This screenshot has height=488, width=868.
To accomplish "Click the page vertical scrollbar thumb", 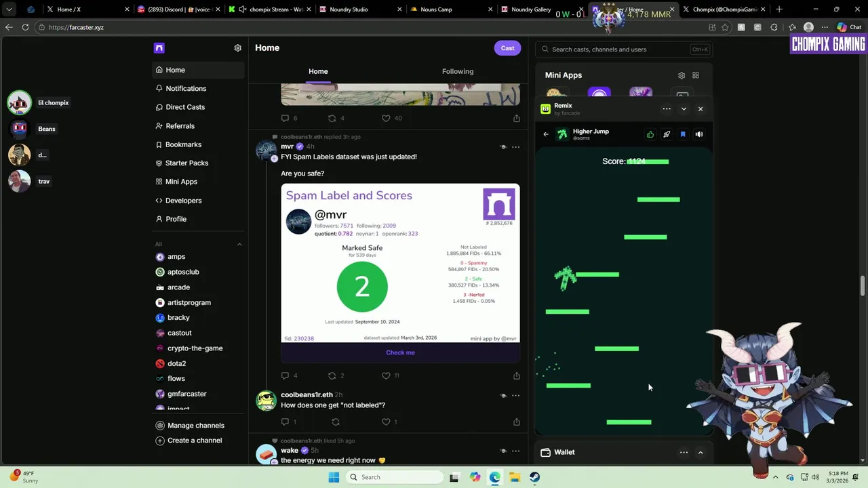I will pos(863,285).
